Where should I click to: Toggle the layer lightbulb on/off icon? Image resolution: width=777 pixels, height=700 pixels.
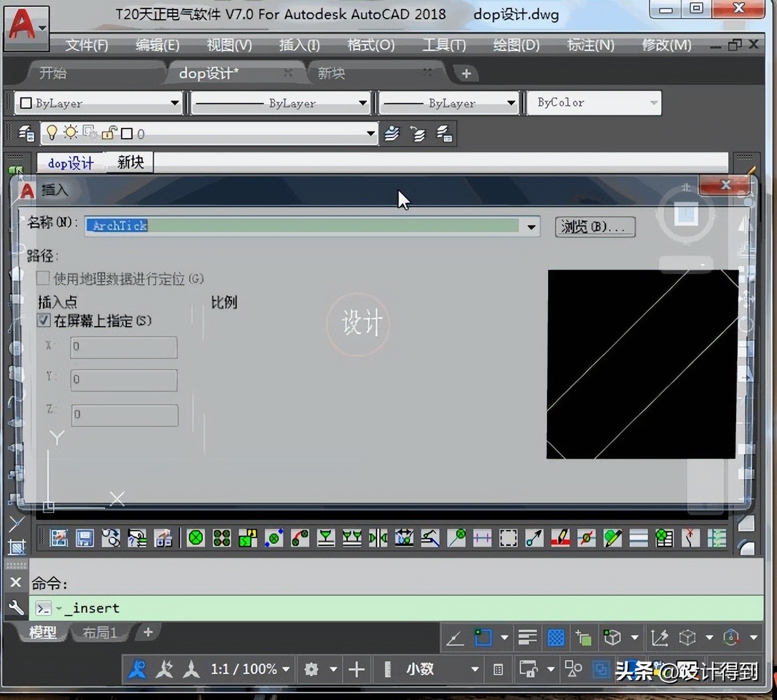click(52, 133)
